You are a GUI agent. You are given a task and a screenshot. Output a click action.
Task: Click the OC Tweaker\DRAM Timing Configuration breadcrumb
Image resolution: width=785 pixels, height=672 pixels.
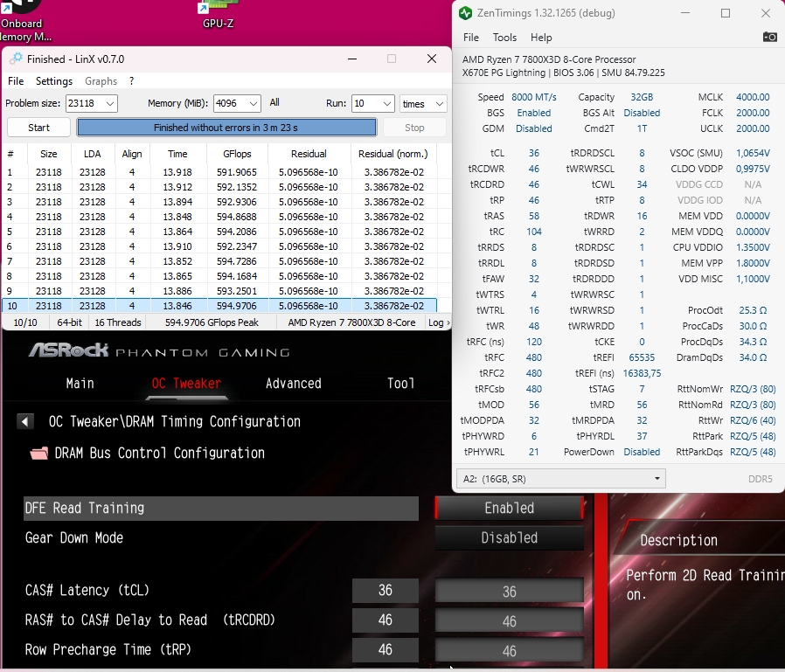(175, 421)
